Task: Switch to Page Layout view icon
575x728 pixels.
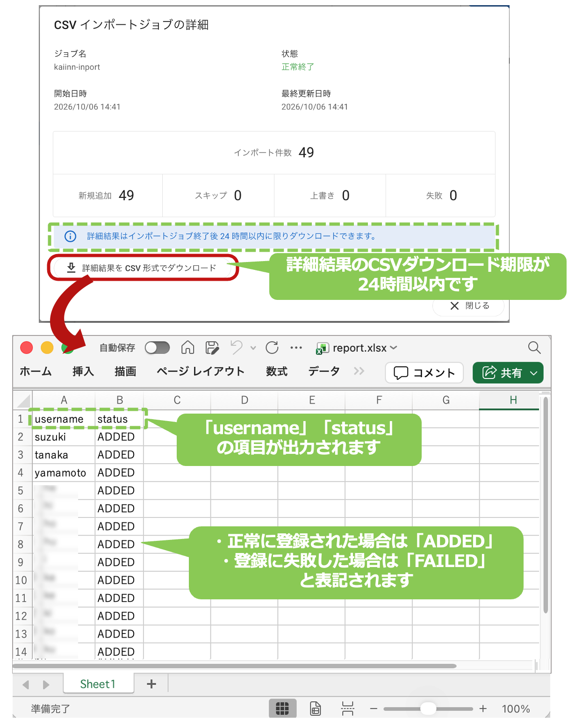Action: 316,708
